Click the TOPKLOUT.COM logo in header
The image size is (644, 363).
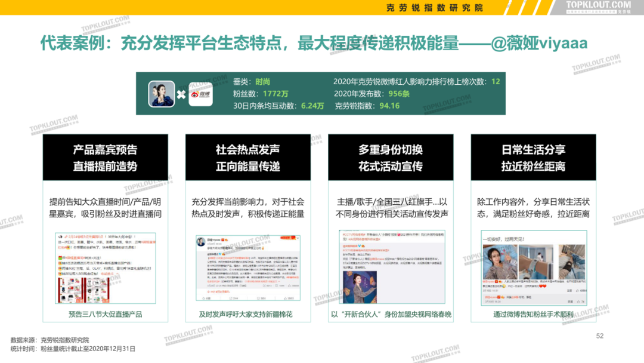point(599,6)
